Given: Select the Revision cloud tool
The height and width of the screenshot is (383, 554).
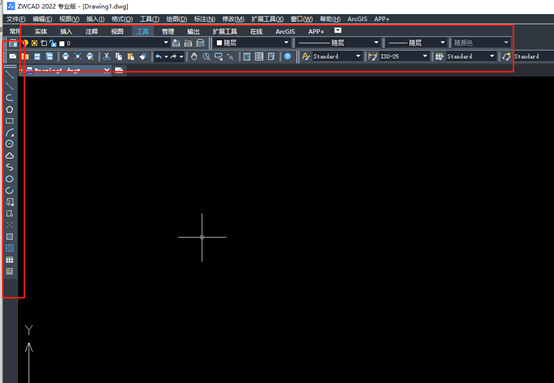Looking at the screenshot, I should click(x=10, y=155).
